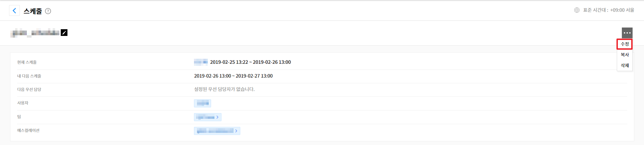Click the pencil icon to rename schedule

pos(64,33)
